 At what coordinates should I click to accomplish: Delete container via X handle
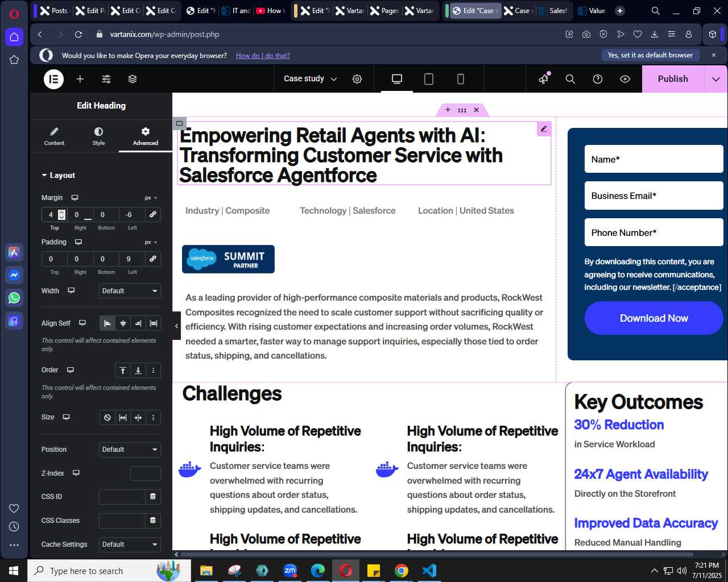[x=477, y=110]
